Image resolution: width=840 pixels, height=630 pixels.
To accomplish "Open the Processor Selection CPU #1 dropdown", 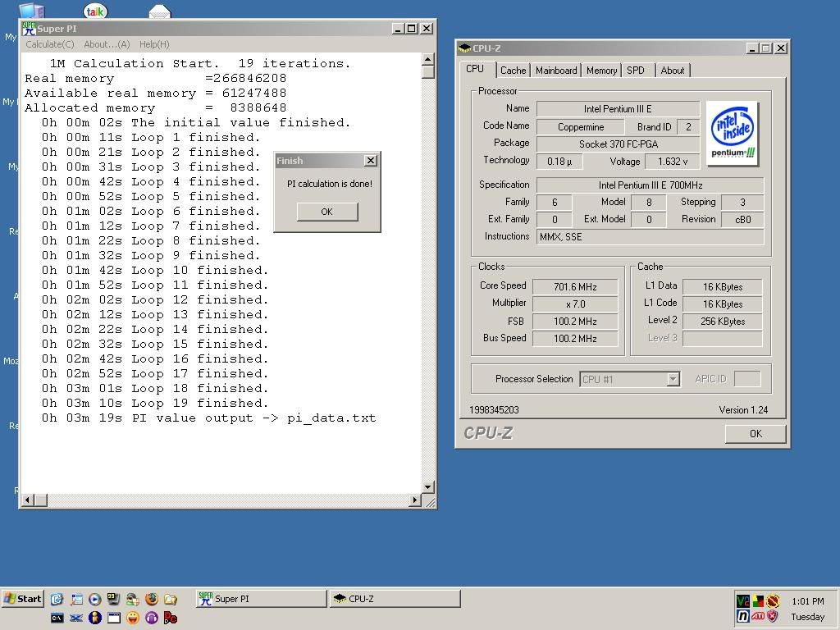I will (x=673, y=379).
